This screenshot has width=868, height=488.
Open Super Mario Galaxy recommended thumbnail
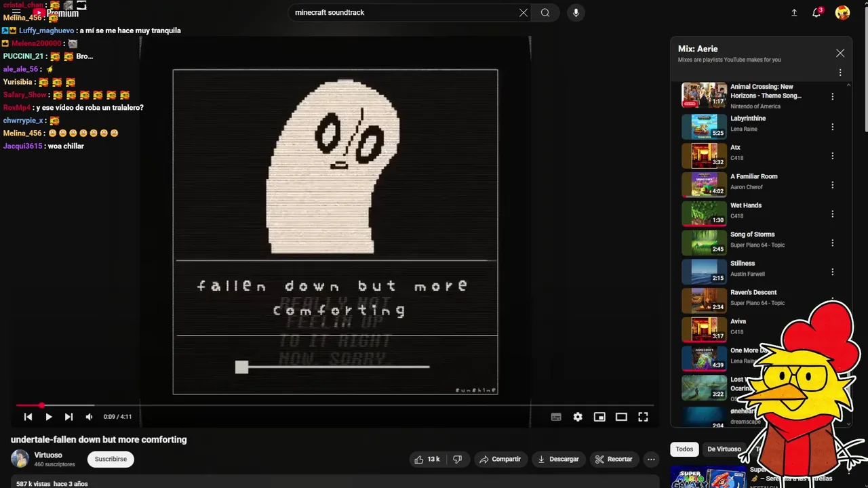click(x=708, y=477)
